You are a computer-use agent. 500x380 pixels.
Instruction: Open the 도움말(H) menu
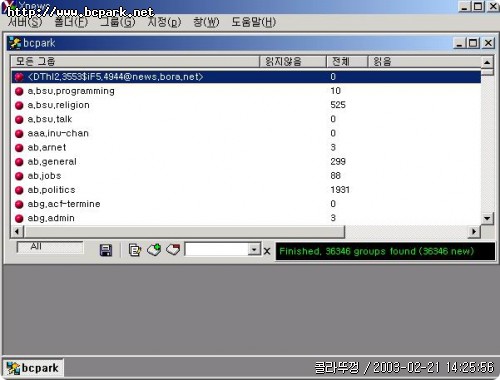tap(254, 22)
